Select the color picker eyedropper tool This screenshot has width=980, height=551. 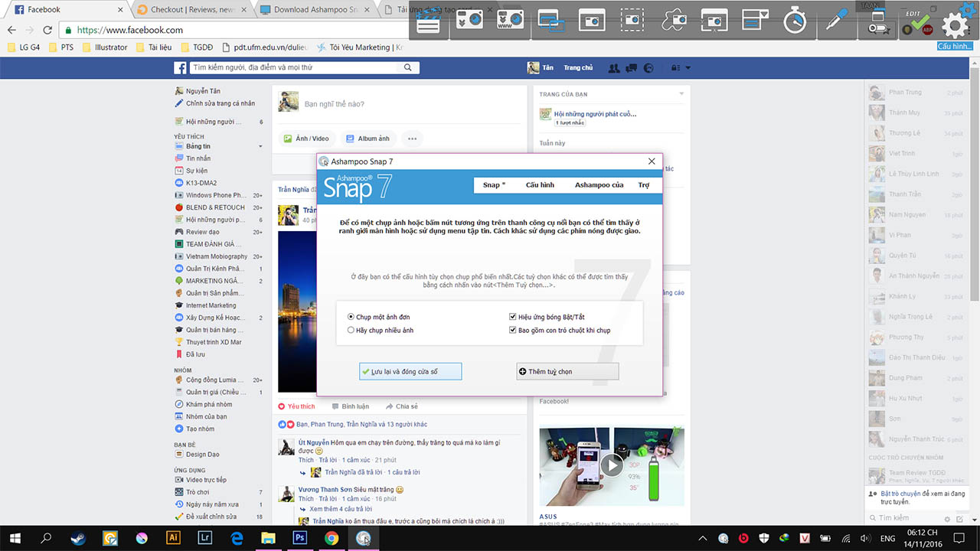point(835,21)
